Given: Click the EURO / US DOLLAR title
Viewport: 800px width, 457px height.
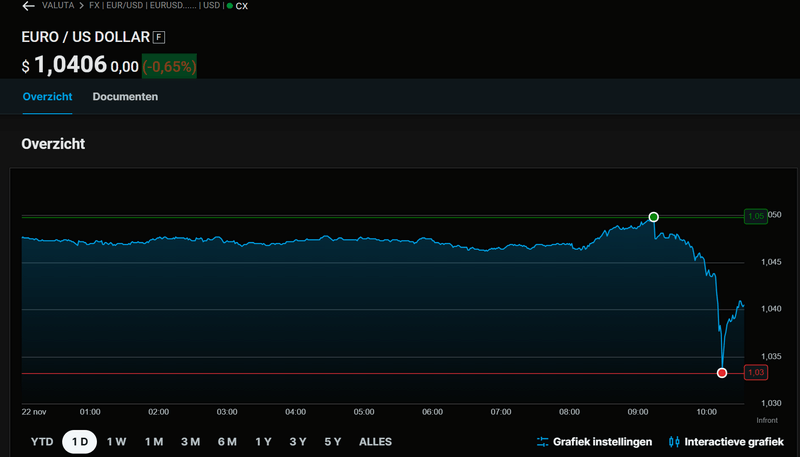Looking at the screenshot, I should (x=86, y=37).
